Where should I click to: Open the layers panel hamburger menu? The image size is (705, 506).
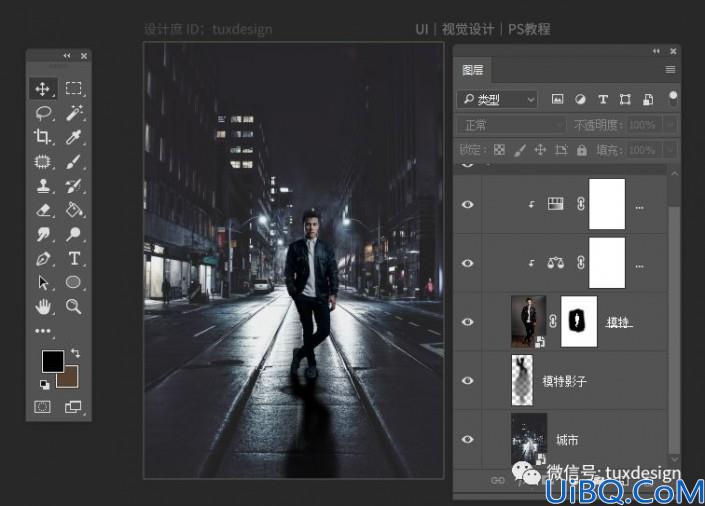click(670, 69)
